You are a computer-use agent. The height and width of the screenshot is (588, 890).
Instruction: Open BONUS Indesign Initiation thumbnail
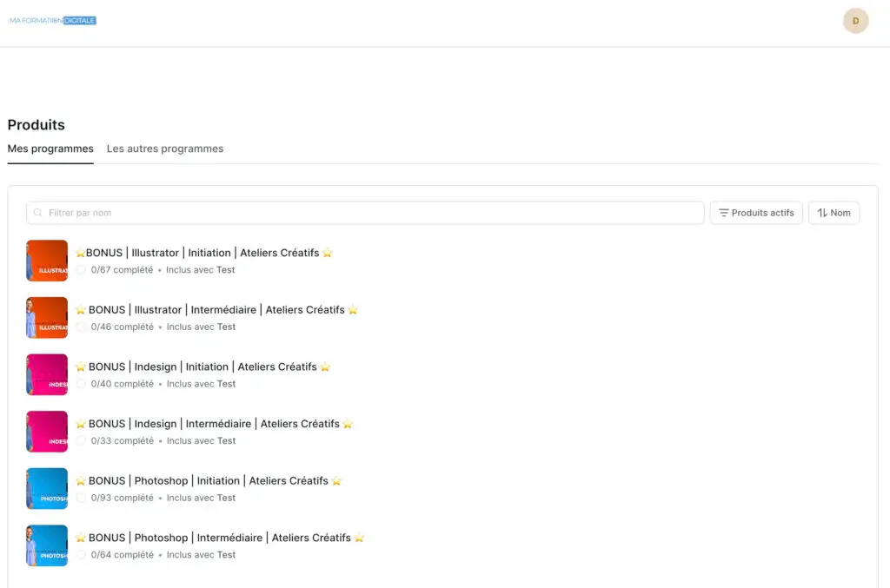[x=47, y=374]
